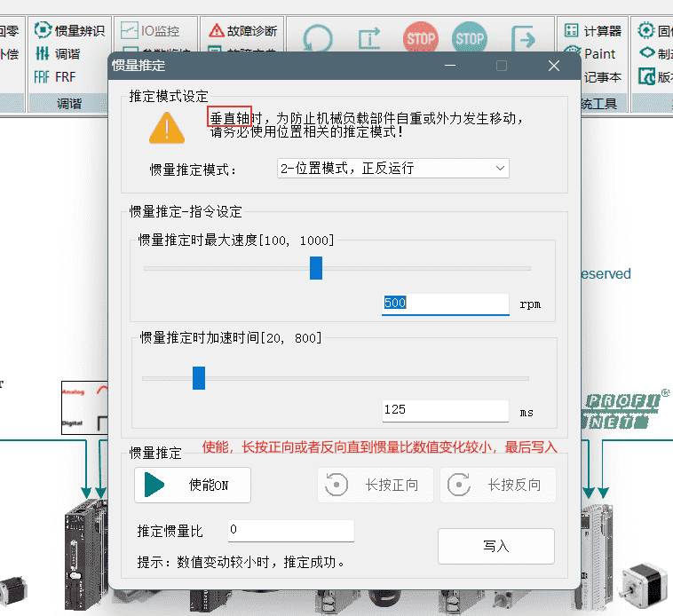Launch the FRF frequency response tool
This screenshot has height=616, width=673.
[55, 77]
